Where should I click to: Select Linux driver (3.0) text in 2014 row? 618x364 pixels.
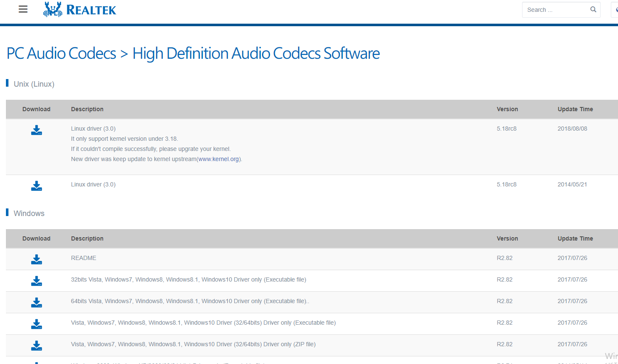[x=93, y=184]
